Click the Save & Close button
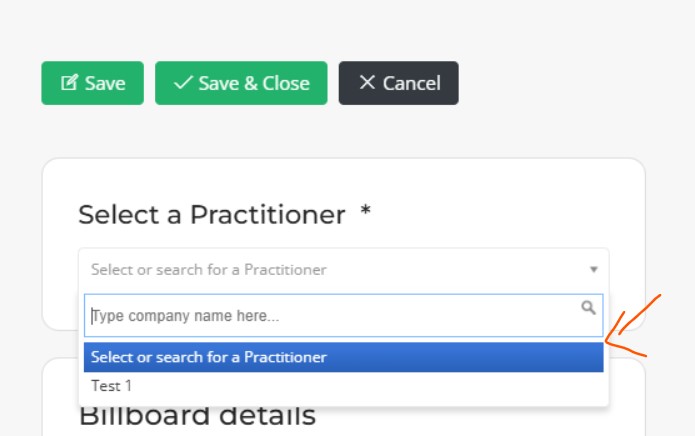Screen dimensions: 695x436 (x=241, y=83)
